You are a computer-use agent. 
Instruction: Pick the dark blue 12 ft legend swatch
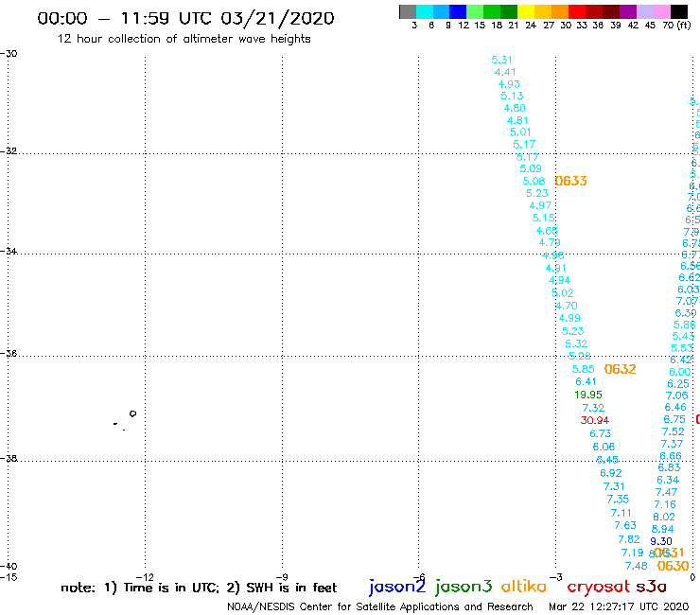tap(459, 11)
